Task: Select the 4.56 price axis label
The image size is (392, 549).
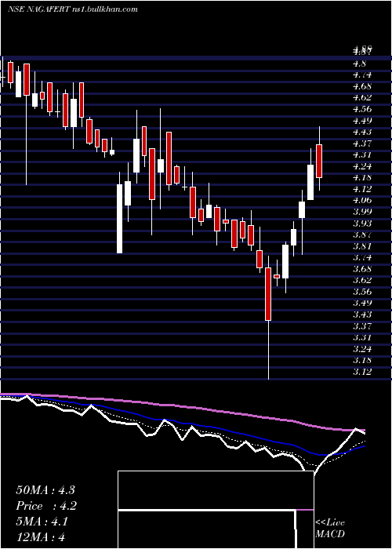Action: [362, 109]
